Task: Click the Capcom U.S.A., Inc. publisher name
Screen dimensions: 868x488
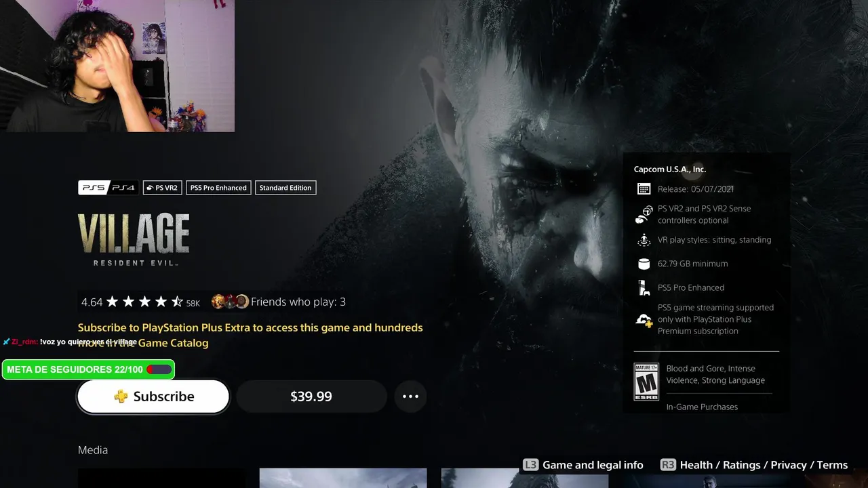Action: point(670,169)
